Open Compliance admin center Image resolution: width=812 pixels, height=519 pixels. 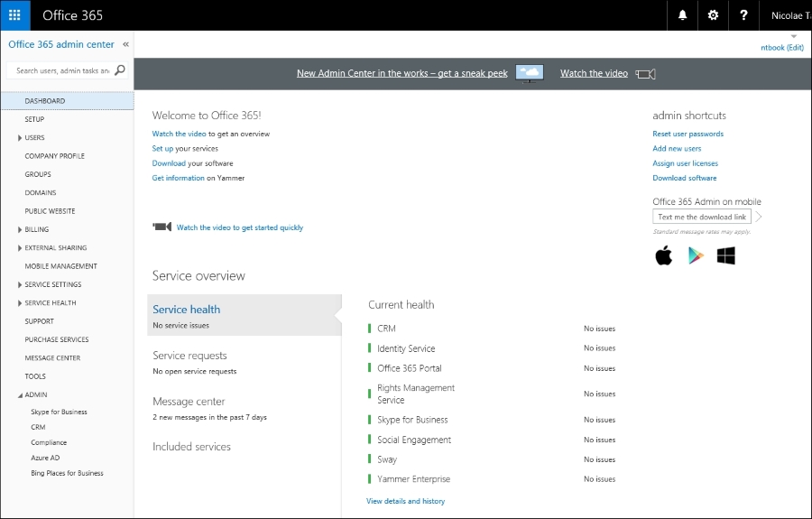49,442
